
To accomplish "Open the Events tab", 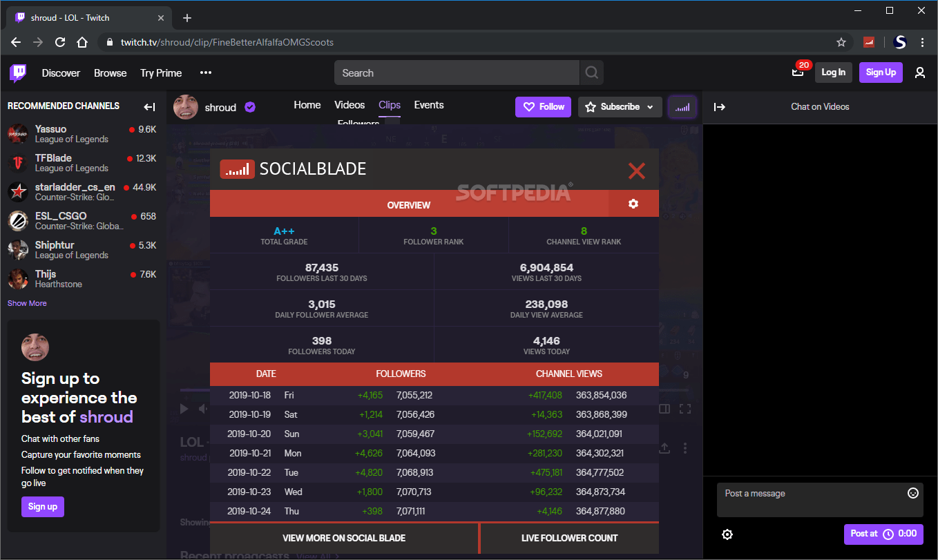I will click(x=429, y=105).
